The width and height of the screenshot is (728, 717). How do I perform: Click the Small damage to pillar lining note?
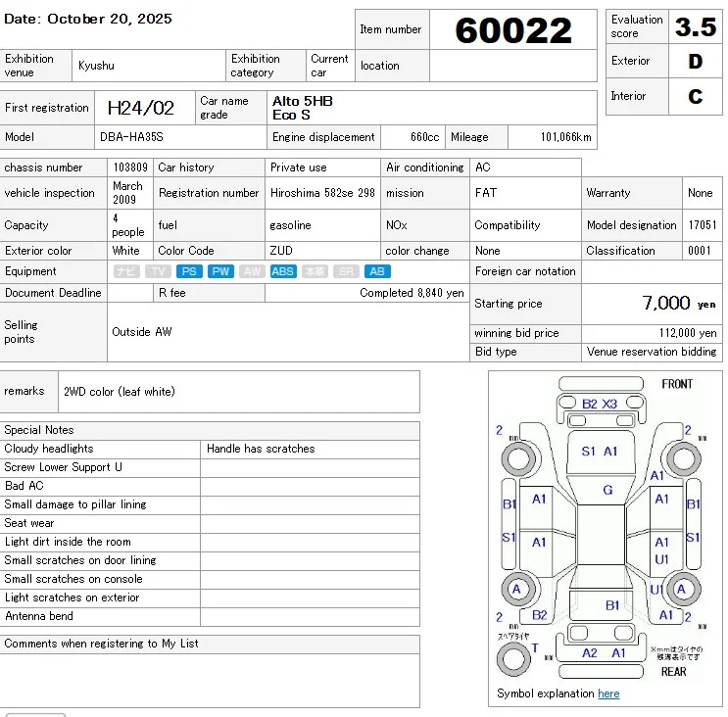(x=75, y=504)
